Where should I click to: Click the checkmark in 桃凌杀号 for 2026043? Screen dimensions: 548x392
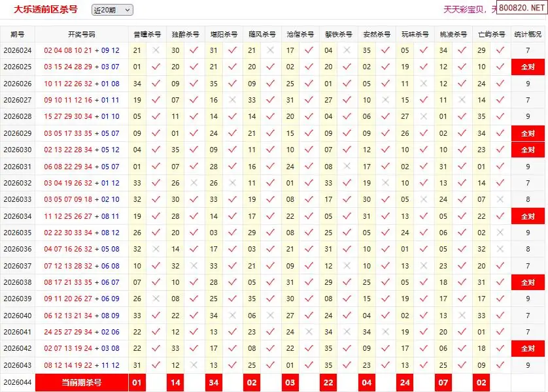(462, 365)
